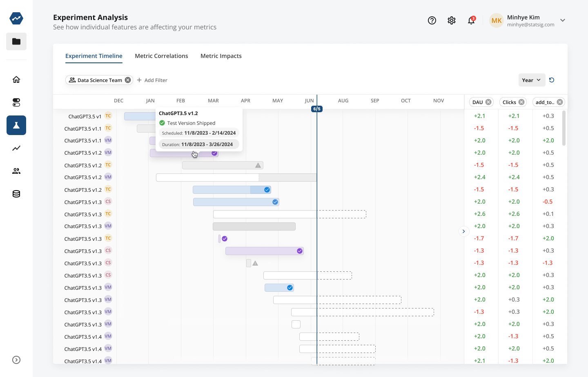Image resolution: width=588 pixels, height=377 pixels.
Task: Click the blue checkmark on ChatGPT3.5 v1.2 TC bar
Action: tap(267, 190)
